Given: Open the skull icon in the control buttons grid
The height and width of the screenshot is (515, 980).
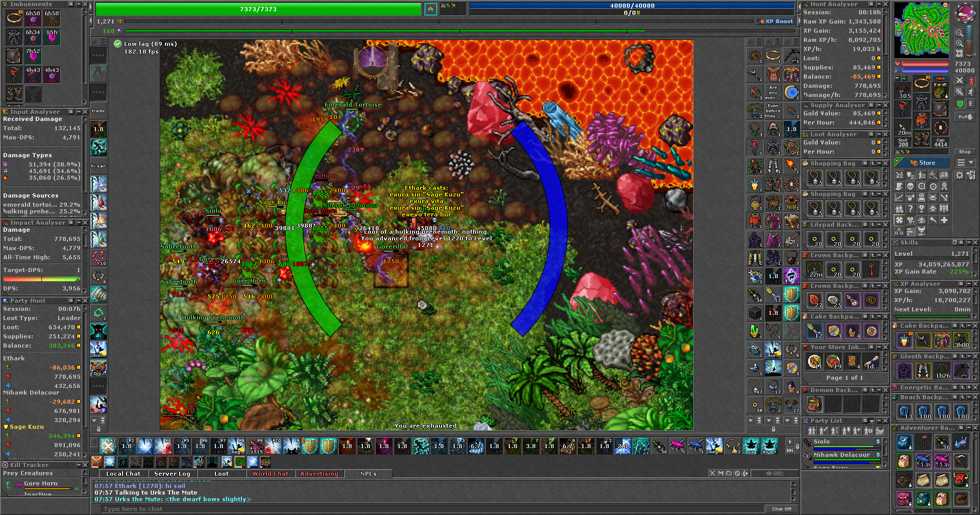Looking at the screenshot, I should point(911,186).
